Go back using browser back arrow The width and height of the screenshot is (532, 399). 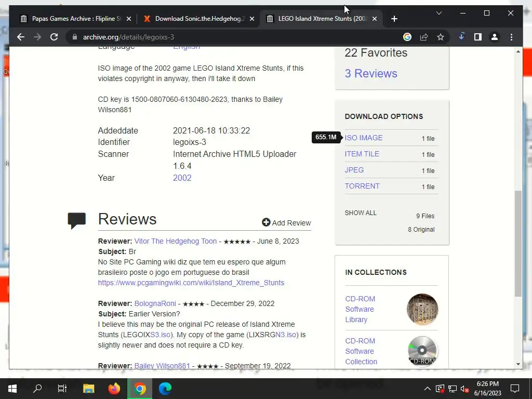coord(21,37)
